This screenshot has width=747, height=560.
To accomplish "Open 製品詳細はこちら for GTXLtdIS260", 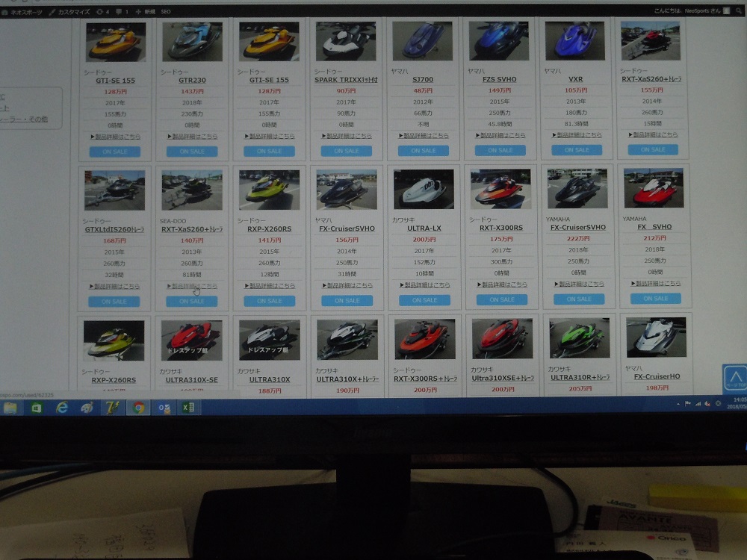I will (x=114, y=287).
